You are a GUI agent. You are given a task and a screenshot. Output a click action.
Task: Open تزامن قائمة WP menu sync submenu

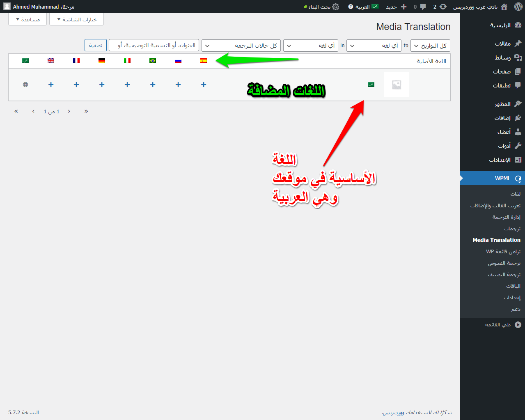503,251
